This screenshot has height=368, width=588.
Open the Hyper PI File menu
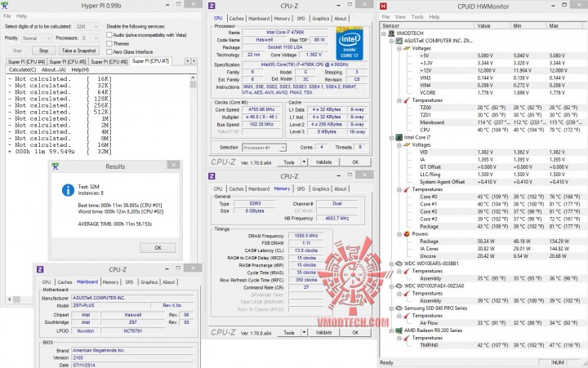pos(7,16)
